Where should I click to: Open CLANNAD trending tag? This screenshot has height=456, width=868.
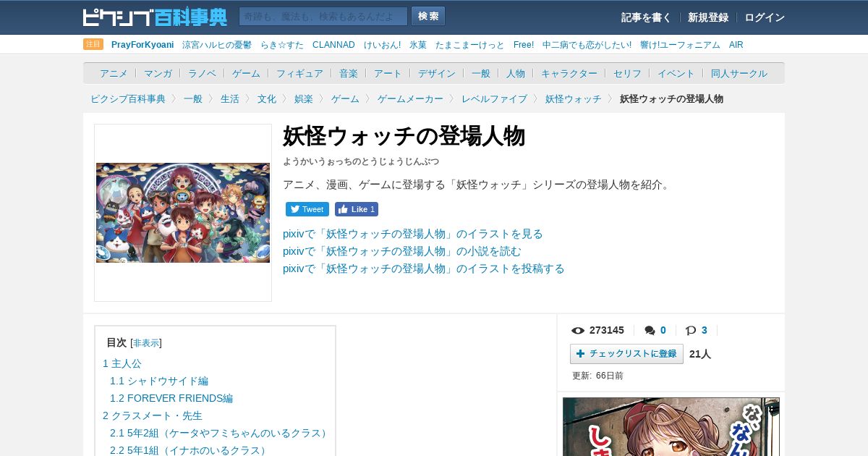pyautogui.click(x=333, y=45)
